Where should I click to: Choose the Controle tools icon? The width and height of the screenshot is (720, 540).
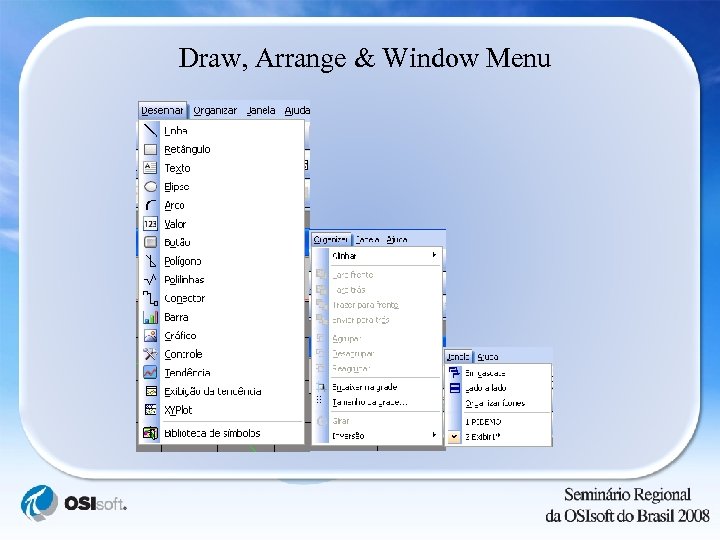click(150, 354)
